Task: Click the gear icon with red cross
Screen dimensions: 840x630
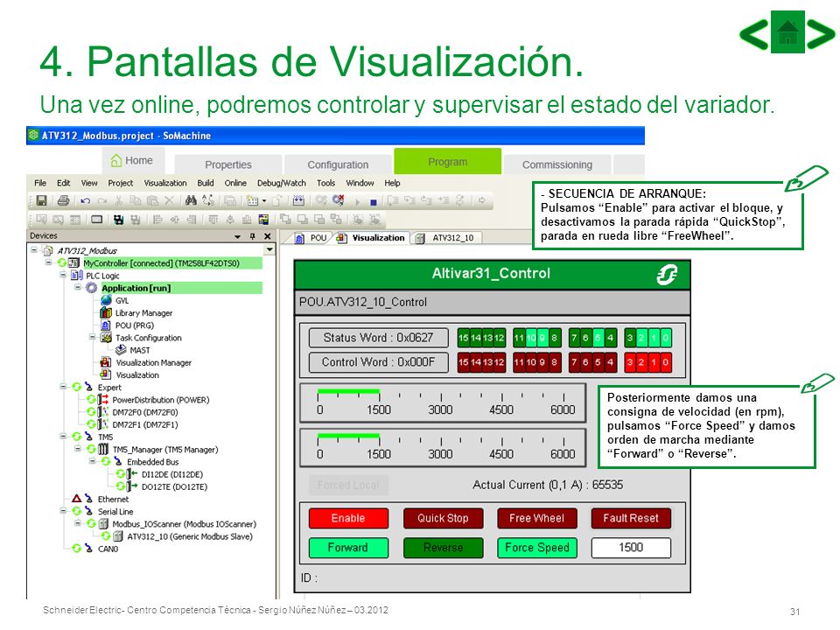Action: (338, 200)
